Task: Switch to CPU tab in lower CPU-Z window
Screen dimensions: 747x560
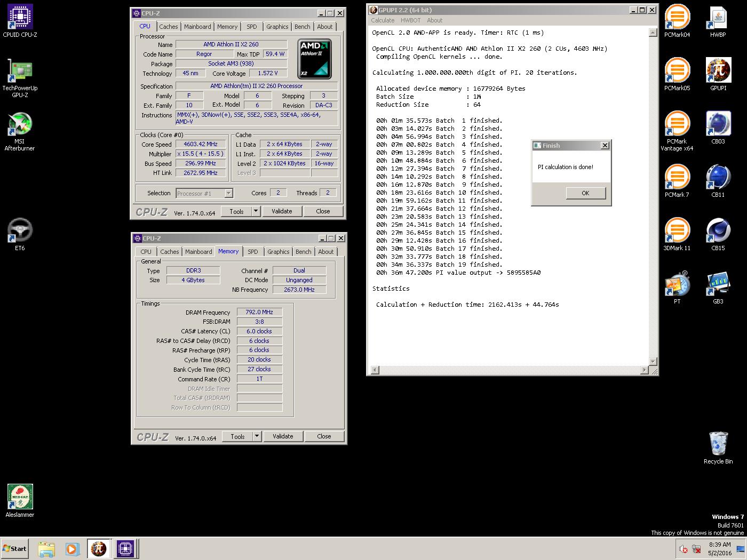Action: point(146,252)
